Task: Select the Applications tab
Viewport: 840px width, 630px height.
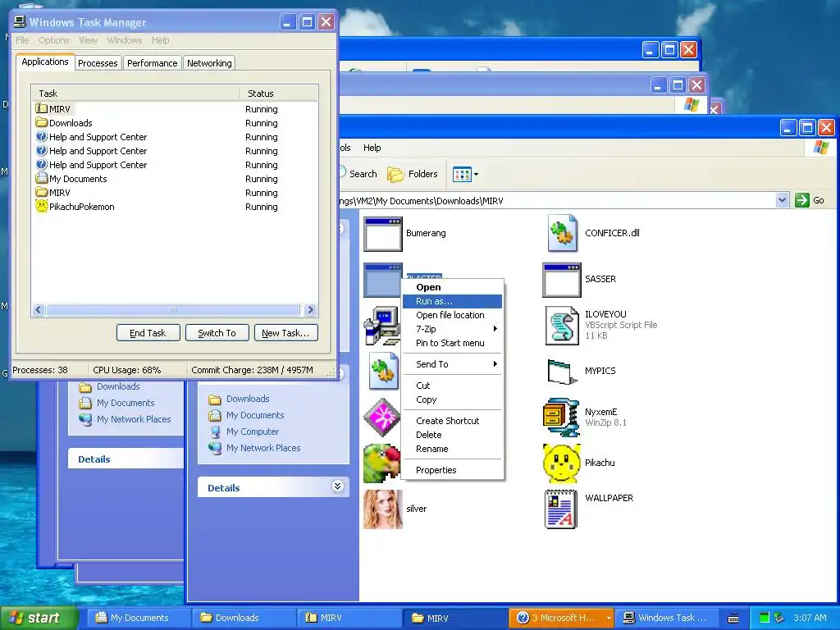Action: (45, 62)
